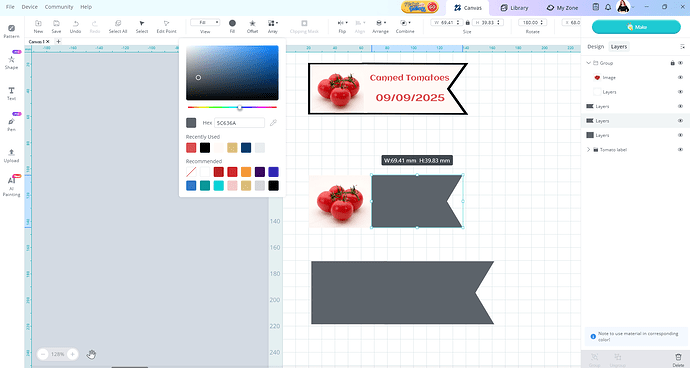Viewport: 690px width, 368px height.
Task: Switch to the My Zone tab
Action: tap(562, 8)
